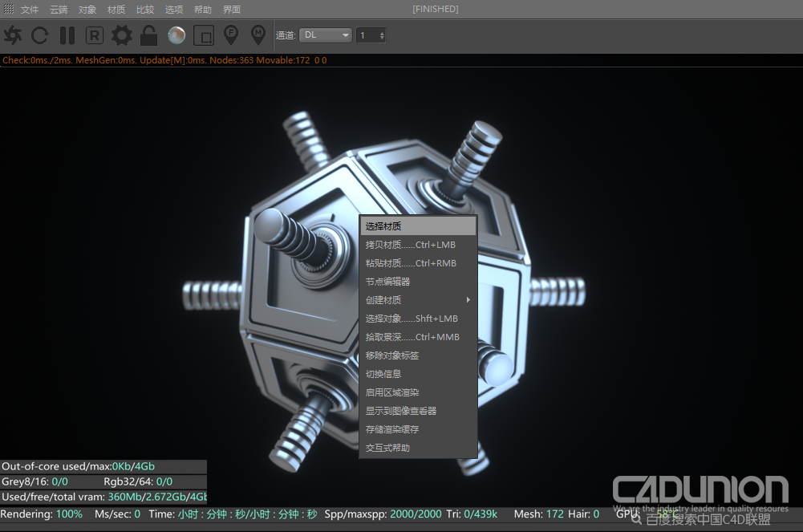
Task: Click the window grip icon left of 文件
Action: pos(9,9)
